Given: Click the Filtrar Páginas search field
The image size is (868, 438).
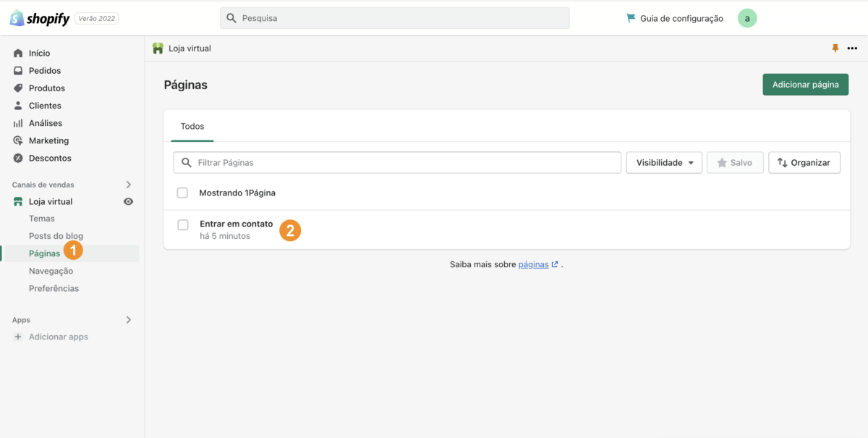Looking at the screenshot, I should [x=405, y=163].
